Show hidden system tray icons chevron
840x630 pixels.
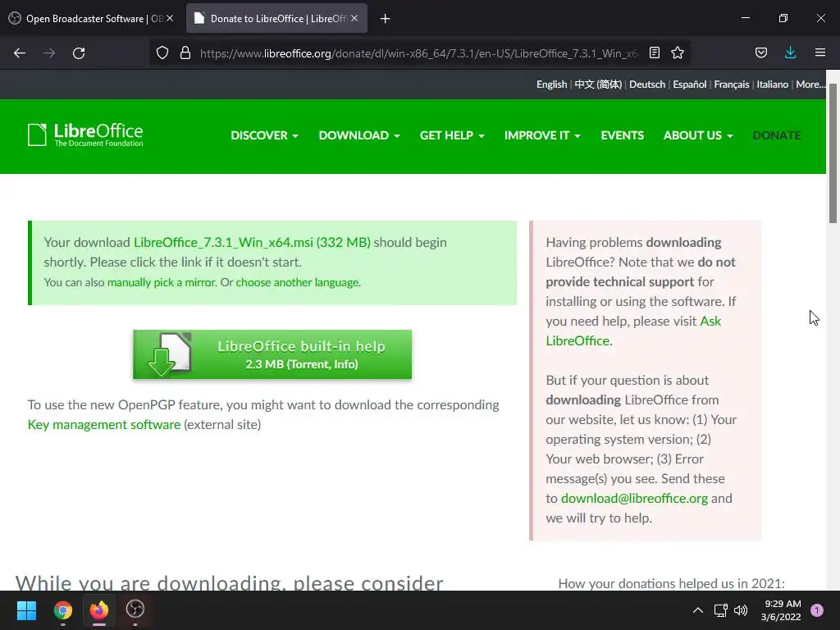click(697, 610)
